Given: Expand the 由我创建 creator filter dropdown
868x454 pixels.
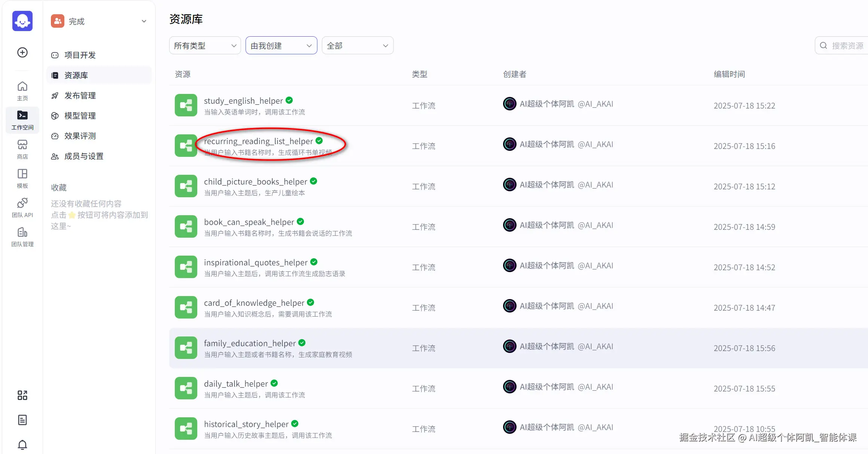Looking at the screenshot, I should coord(281,46).
